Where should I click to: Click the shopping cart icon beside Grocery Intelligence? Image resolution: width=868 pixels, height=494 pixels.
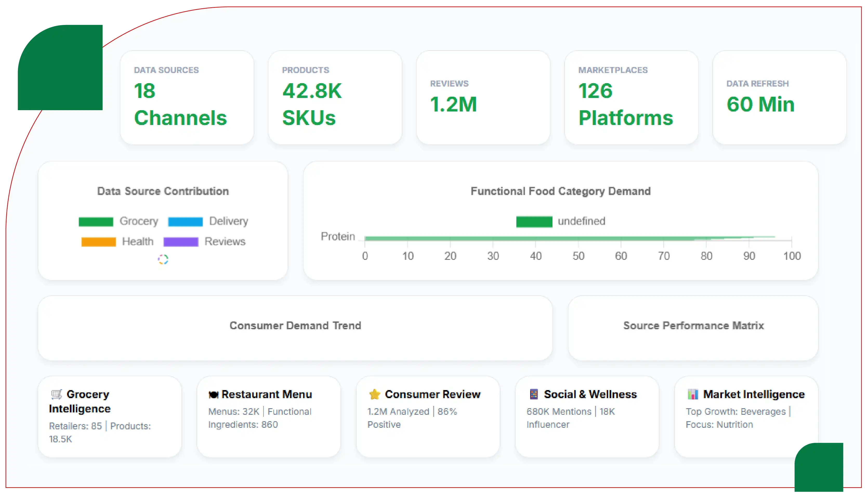pos(56,394)
